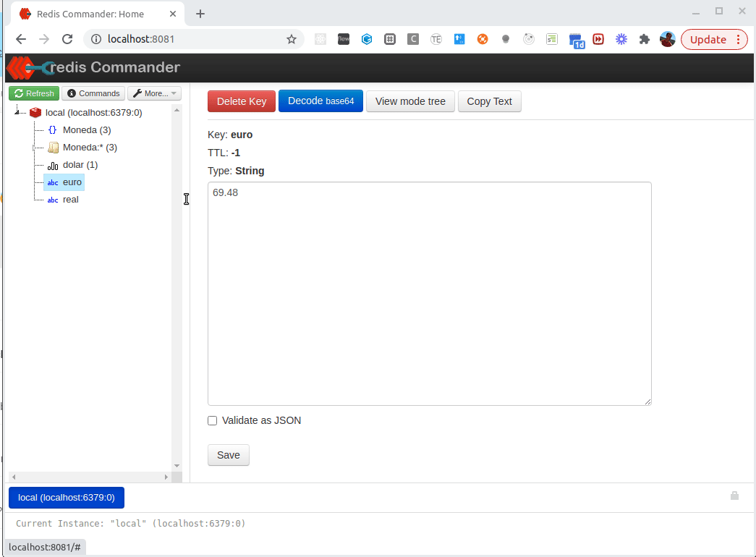The height and width of the screenshot is (557, 756).
Task: Reload the page with browser reload icon
Action: [x=67, y=39]
